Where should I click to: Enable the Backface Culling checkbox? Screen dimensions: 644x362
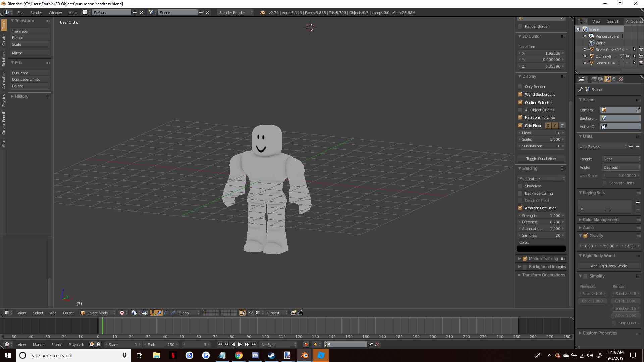[520, 193]
